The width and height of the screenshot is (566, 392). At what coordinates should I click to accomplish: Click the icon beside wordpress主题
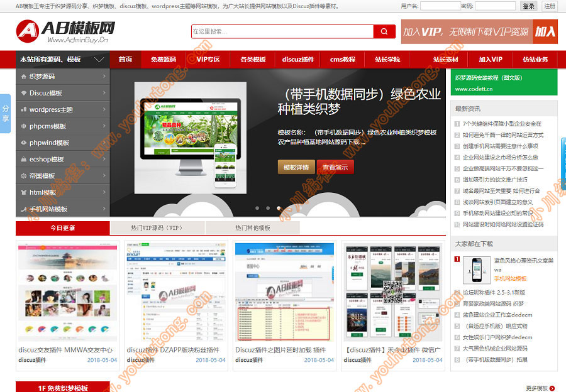pyautogui.click(x=24, y=110)
